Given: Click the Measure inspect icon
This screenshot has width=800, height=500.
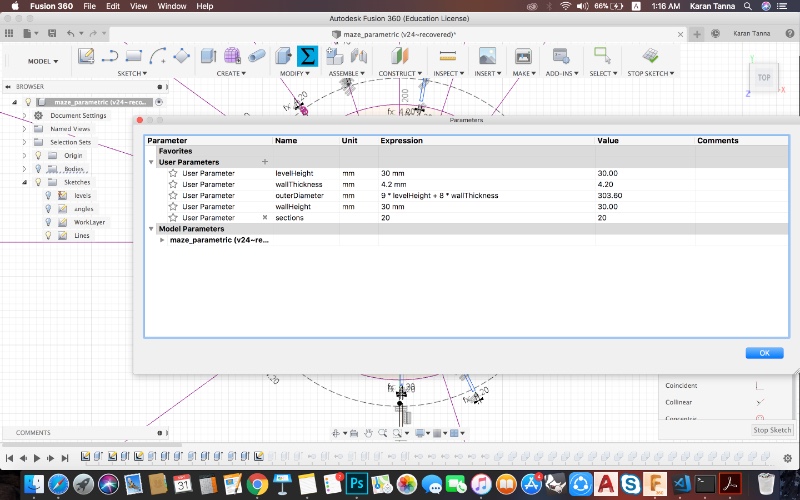Looking at the screenshot, I should [447, 56].
